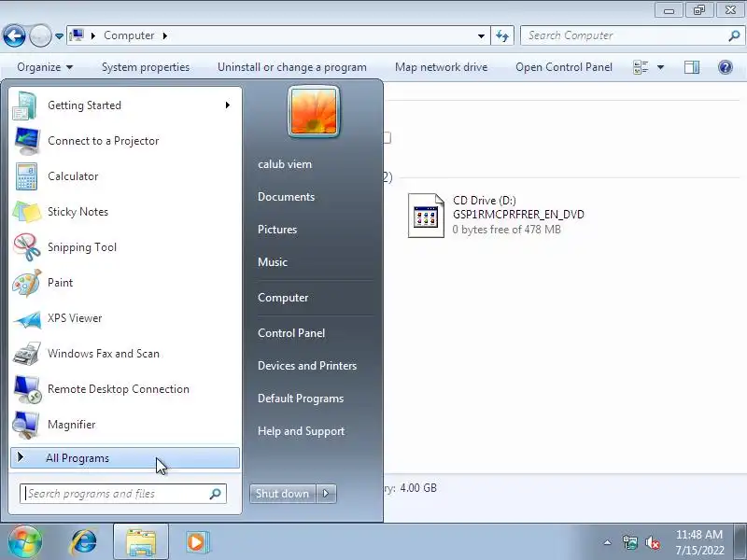The image size is (747, 560).
Task: Open Sticky Notes icon
Action: [x=27, y=212]
